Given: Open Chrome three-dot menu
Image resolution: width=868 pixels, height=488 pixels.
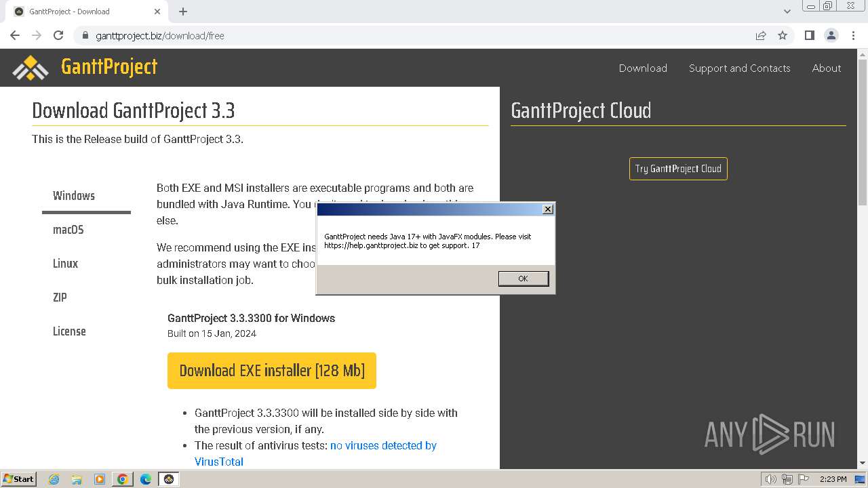Looking at the screenshot, I should pos(853,35).
